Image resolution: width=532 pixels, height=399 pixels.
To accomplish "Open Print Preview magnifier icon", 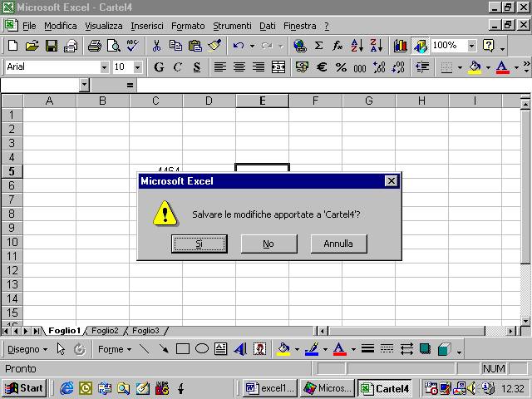I will (x=113, y=46).
